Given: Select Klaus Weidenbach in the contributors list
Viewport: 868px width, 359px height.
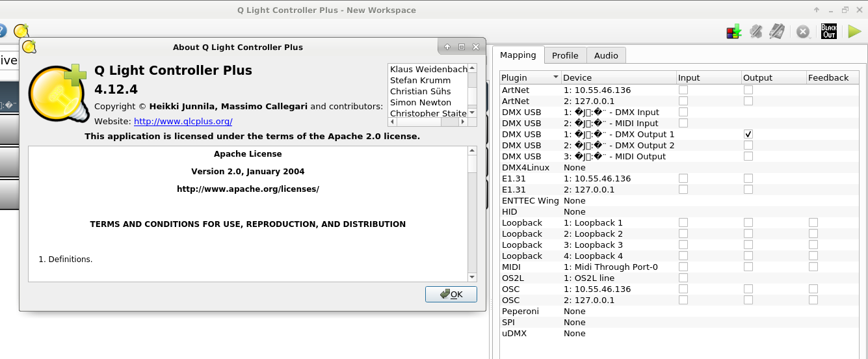Looking at the screenshot, I should pos(428,69).
